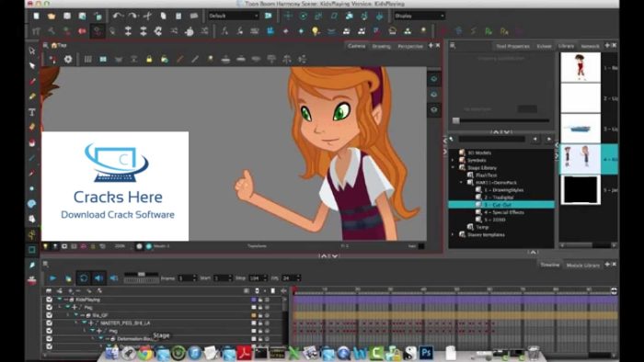Expand the Stage templates folder
Screen dimensions: 644x362
tap(453, 235)
